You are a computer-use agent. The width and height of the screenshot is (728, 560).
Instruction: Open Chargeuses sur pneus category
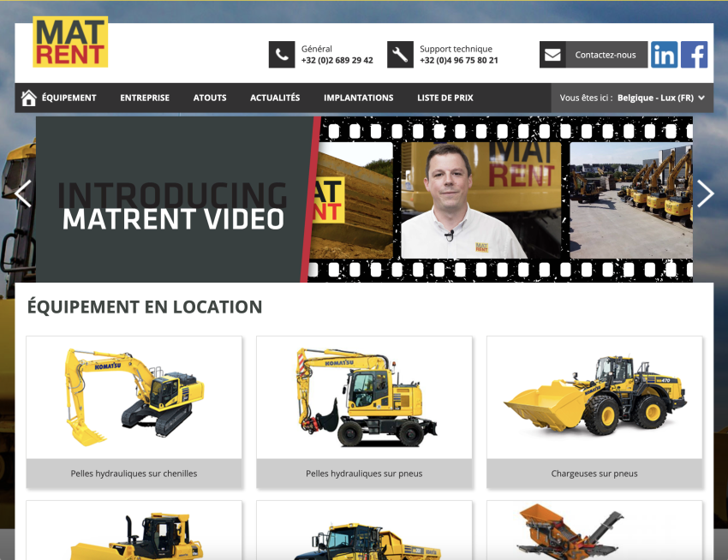click(x=594, y=473)
